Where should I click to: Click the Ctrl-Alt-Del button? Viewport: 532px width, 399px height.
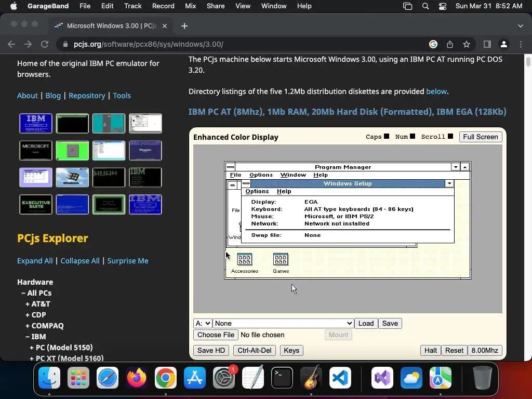point(255,351)
